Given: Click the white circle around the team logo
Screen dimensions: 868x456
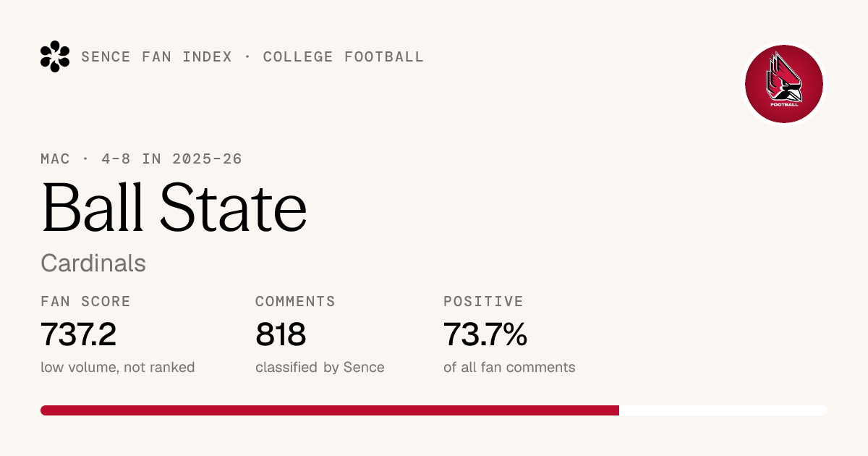Looking at the screenshot, I should point(784,84).
